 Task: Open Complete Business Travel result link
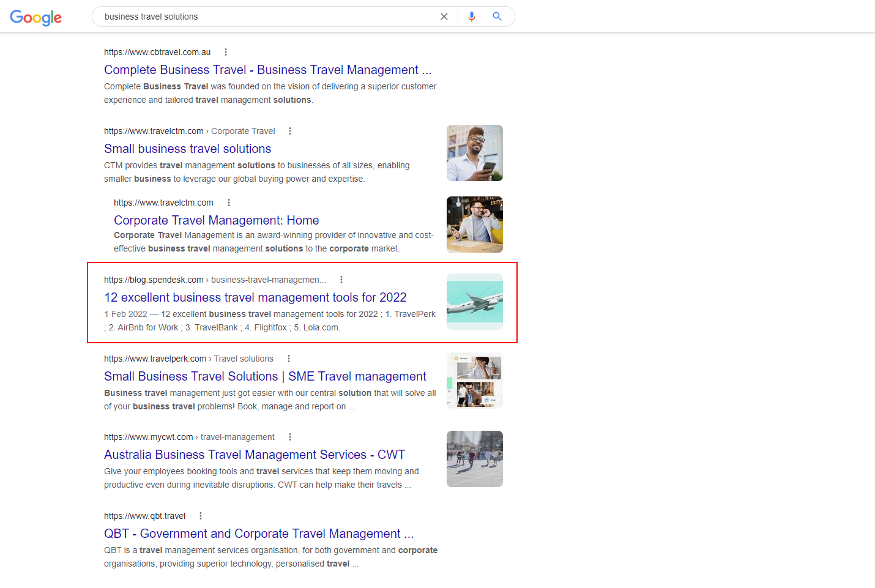click(268, 70)
